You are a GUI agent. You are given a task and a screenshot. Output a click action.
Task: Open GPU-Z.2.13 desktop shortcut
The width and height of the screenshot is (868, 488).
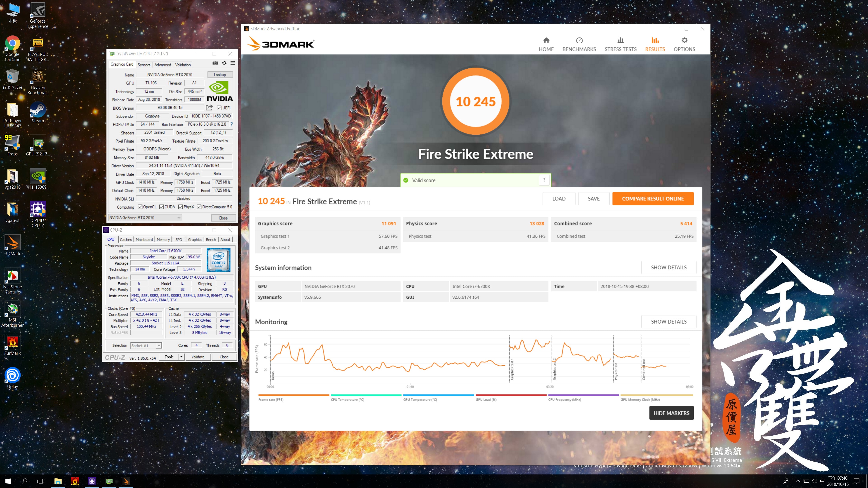click(x=38, y=145)
